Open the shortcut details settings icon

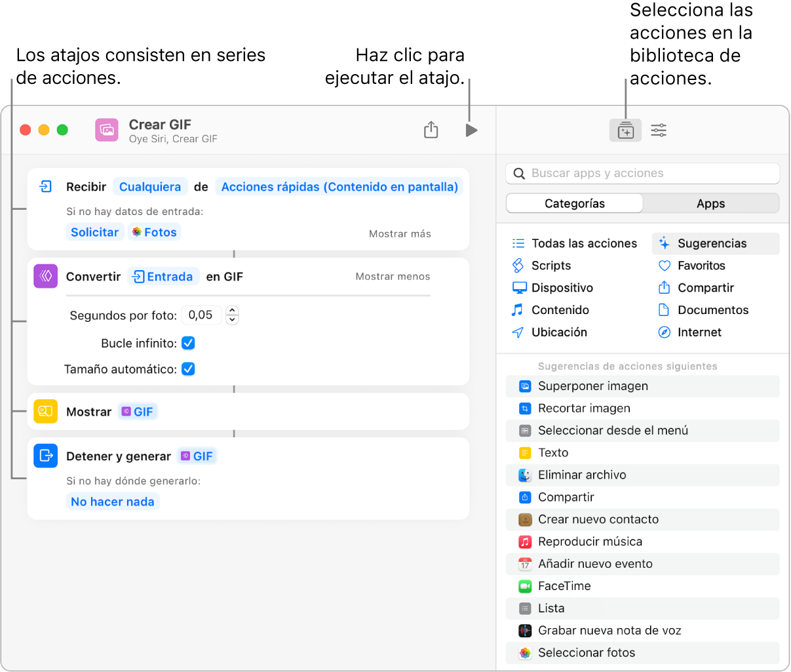click(x=659, y=130)
